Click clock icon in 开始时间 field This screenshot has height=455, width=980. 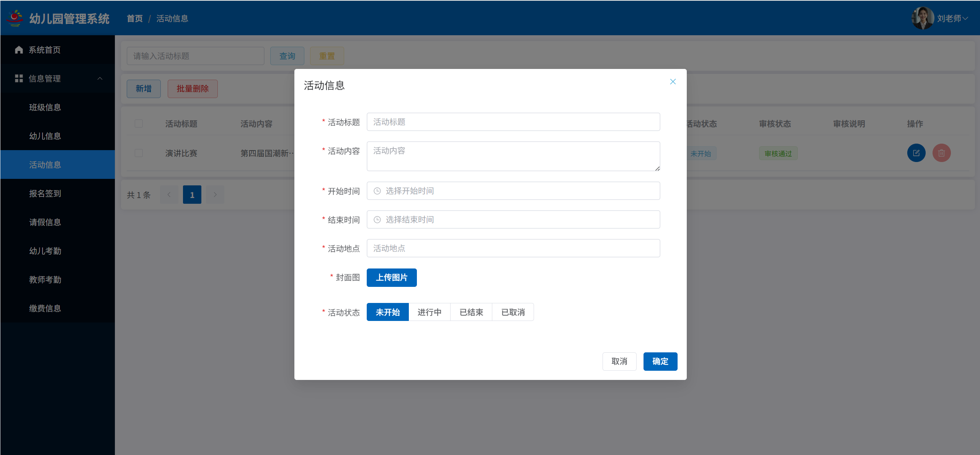coord(377,191)
